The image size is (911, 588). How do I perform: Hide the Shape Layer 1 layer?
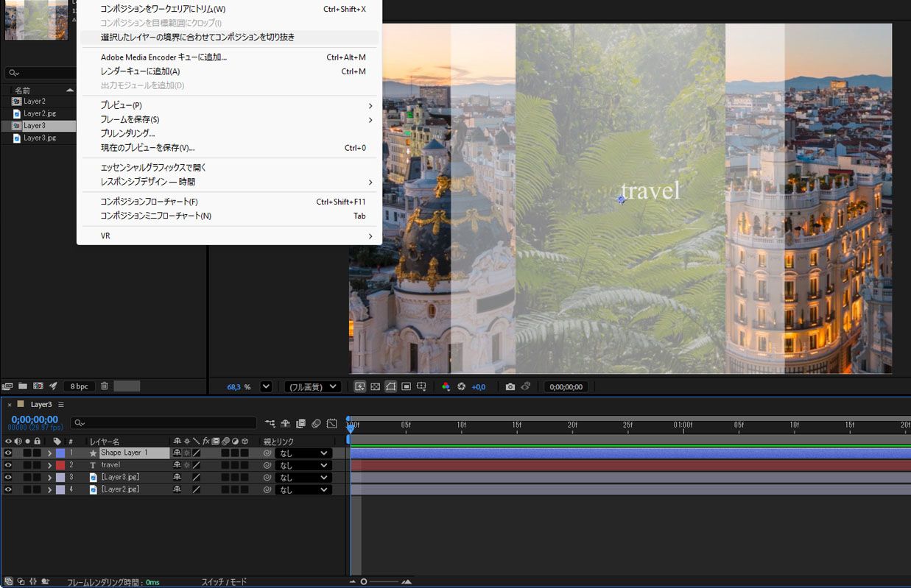click(8, 453)
